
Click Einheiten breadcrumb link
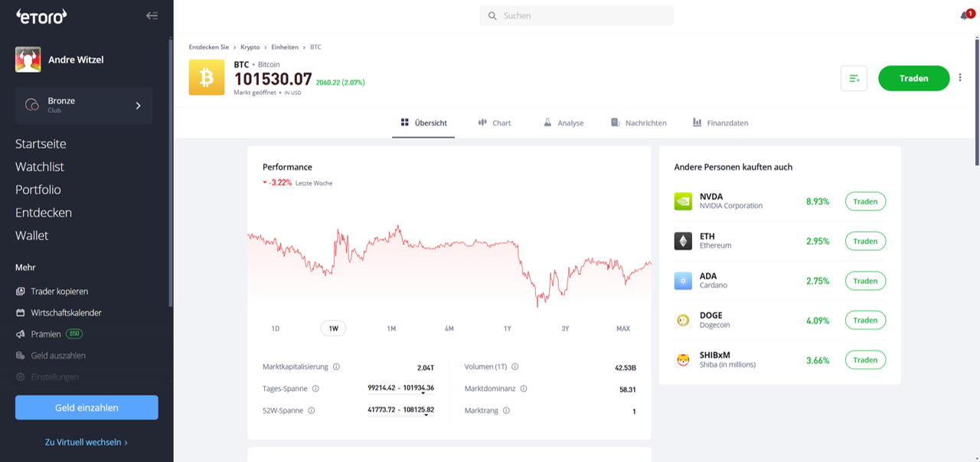pyautogui.click(x=285, y=47)
